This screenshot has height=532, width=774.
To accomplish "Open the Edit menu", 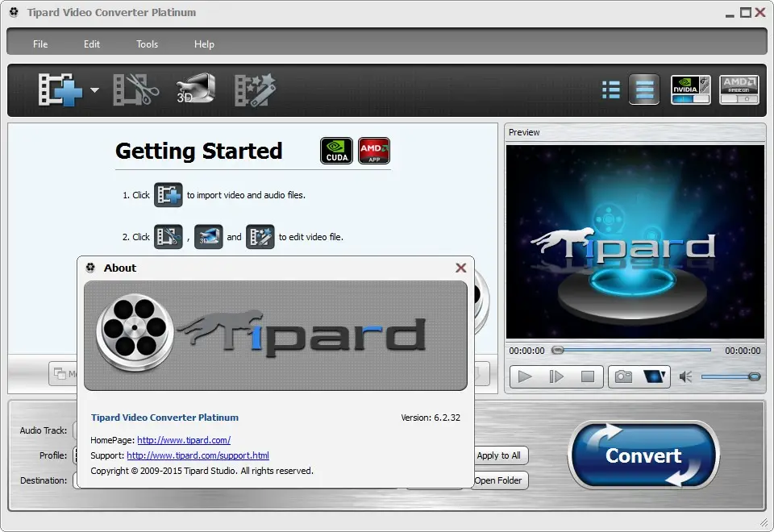I will 92,44.
